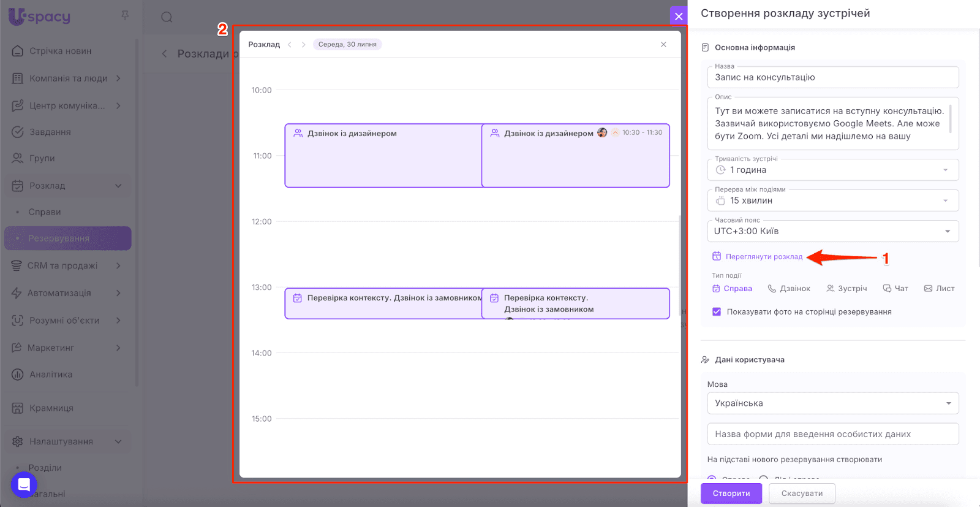
Task: Click the Розклад calendar icon in sidebar
Action: coord(18,186)
